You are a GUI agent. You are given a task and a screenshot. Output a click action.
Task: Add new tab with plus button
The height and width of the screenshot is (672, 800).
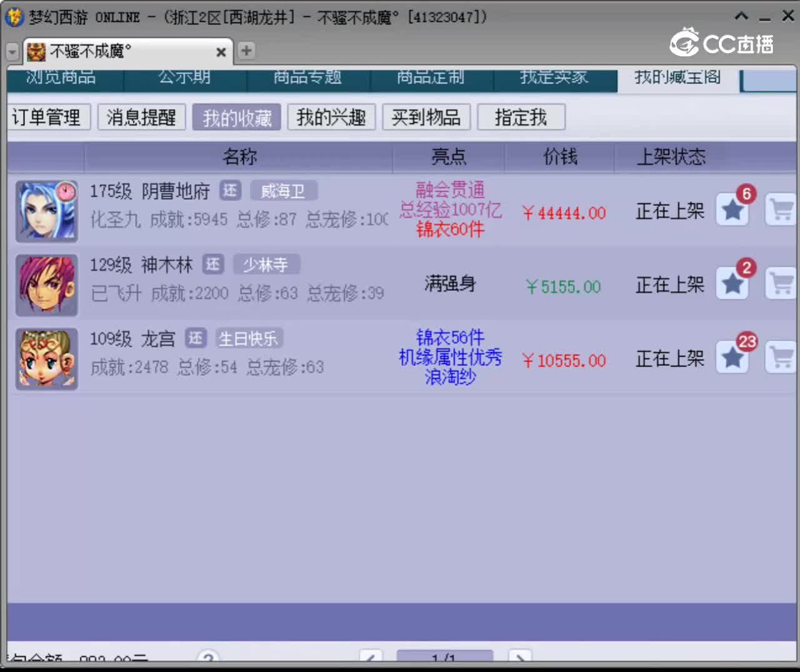point(246,51)
